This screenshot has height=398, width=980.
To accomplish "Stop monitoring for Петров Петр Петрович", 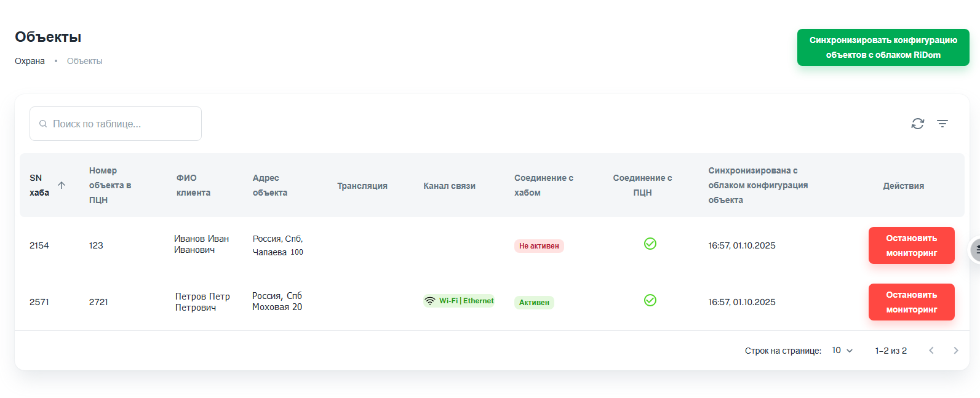I will tap(911, 302).
